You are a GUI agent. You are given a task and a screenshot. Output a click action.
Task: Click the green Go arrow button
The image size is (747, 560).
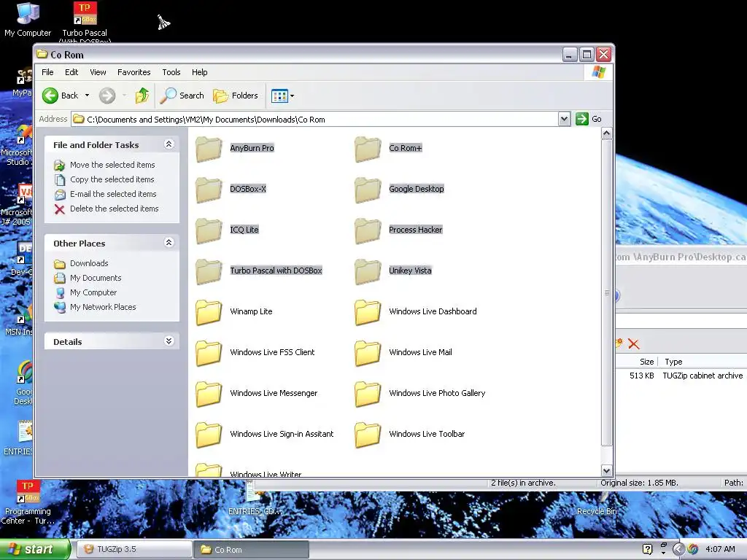pyautogui.click(x=582, y=119)
